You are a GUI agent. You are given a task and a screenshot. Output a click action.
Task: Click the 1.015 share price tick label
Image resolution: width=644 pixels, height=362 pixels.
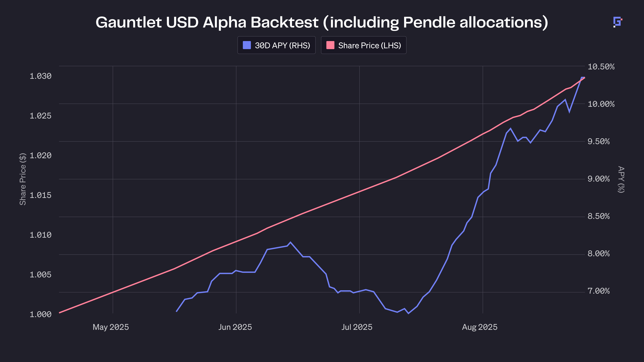40,195
